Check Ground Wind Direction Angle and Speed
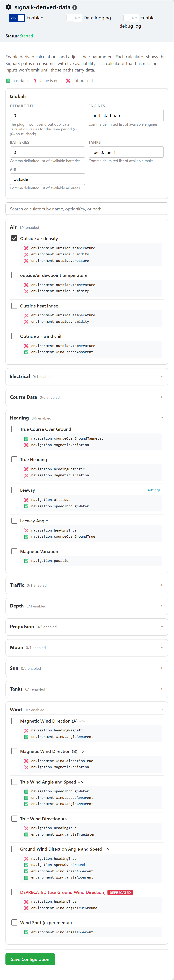 pyautogui.click(x=14, y=849)
